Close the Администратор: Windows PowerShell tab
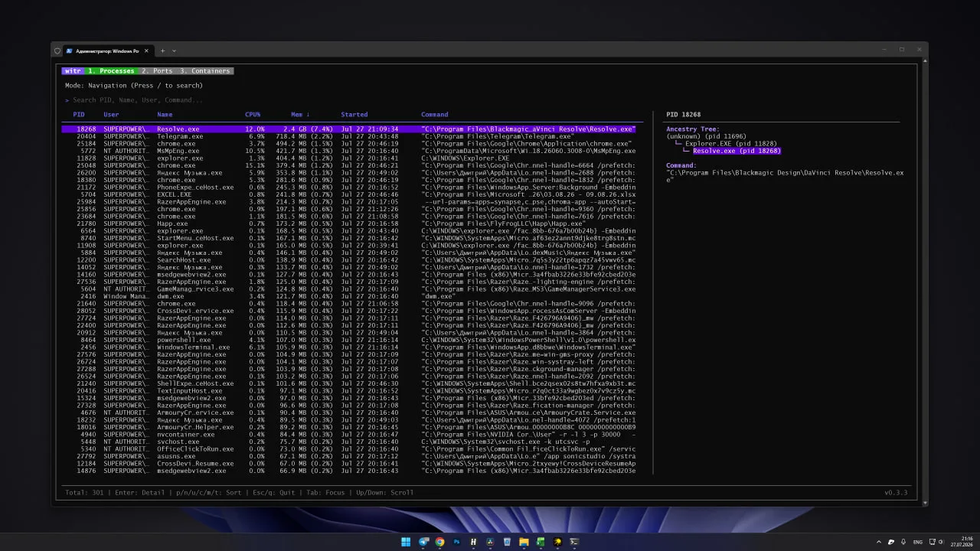This screenshot has height=551, width=980. click(145, 51)
